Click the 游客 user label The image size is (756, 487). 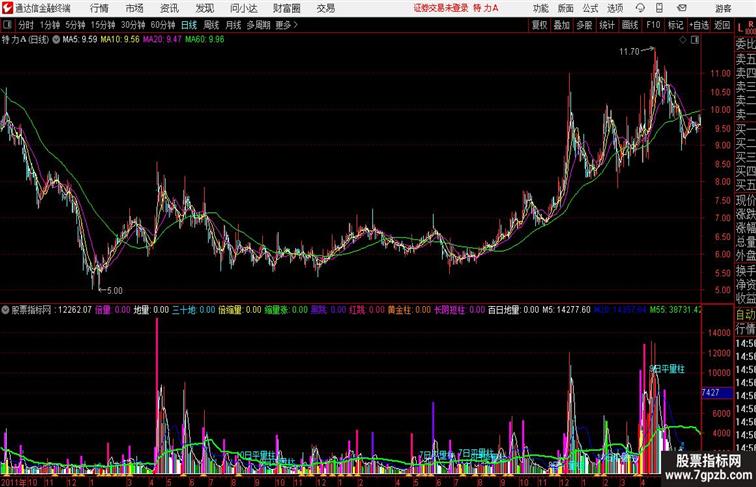(723, 8)
